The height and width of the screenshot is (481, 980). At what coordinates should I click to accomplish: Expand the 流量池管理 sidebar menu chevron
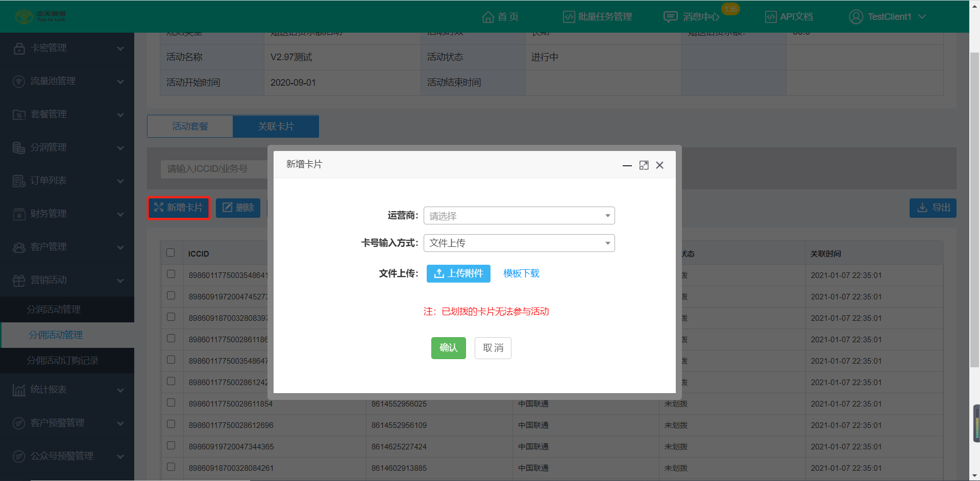120,82
